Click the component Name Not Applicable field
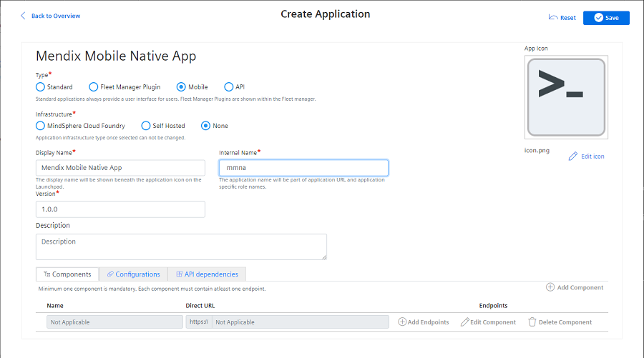Viewport: 644px width, 358px height. (x=114, y=322)
